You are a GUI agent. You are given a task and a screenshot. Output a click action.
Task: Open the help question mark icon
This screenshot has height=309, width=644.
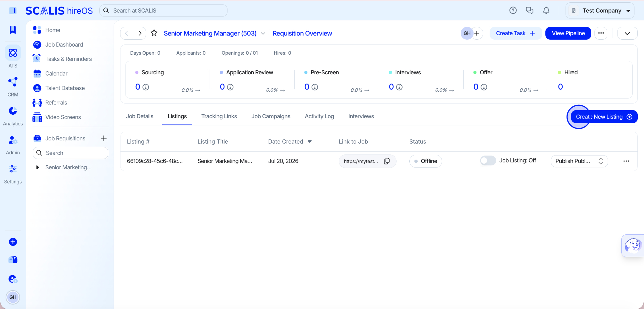(x=513, y=10)
